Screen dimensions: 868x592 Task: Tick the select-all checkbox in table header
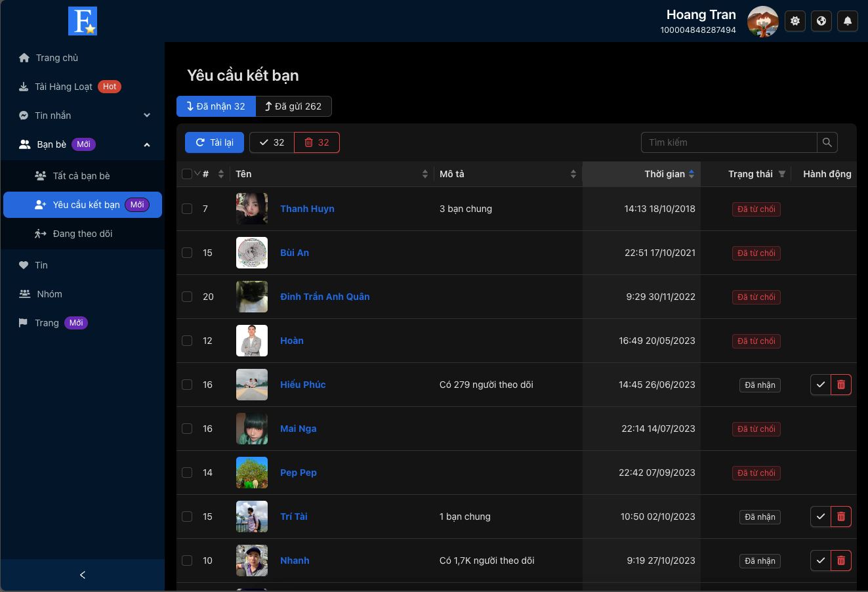187,174
